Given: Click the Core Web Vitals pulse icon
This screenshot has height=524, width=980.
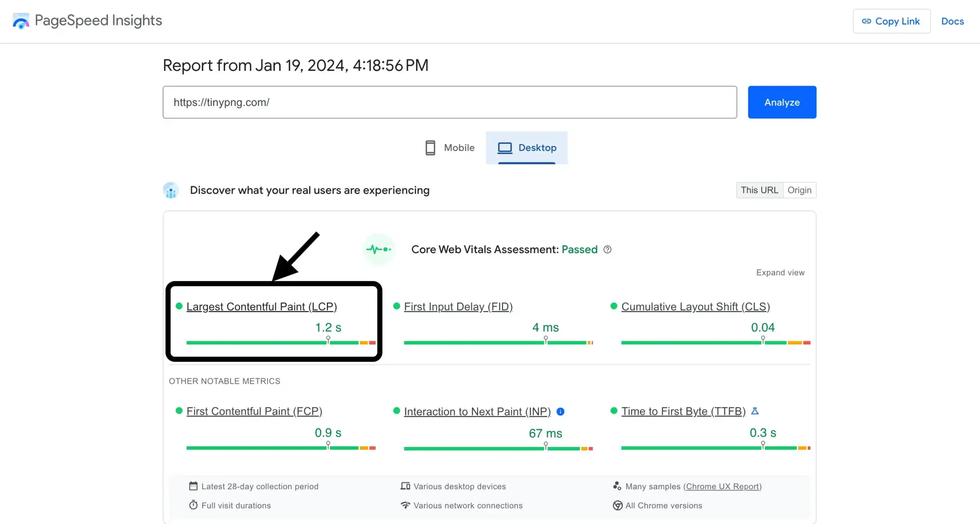Looking at the screenshot, I should pos(379,249).
